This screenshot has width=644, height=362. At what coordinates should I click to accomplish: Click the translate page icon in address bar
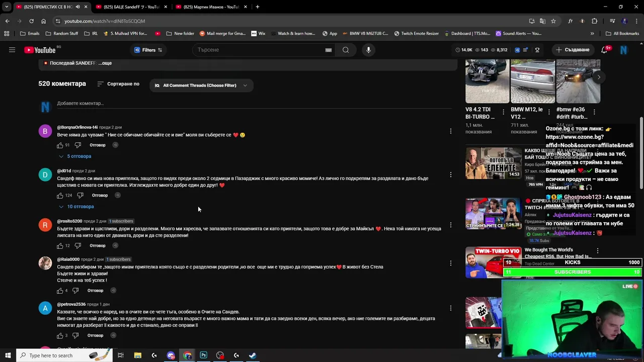pyautogui.click(x=542, y=21)
